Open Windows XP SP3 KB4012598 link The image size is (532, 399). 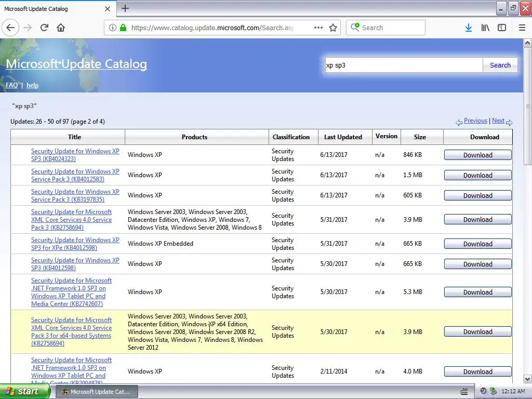click(75, 264)
